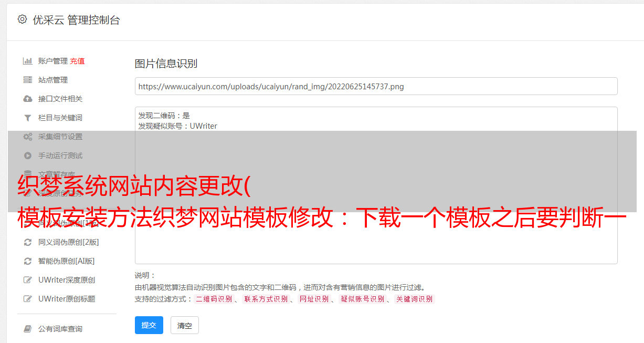Click the book icon for 公有词库查询
Viewport: 644px width, 343px height.
point(28,329)
